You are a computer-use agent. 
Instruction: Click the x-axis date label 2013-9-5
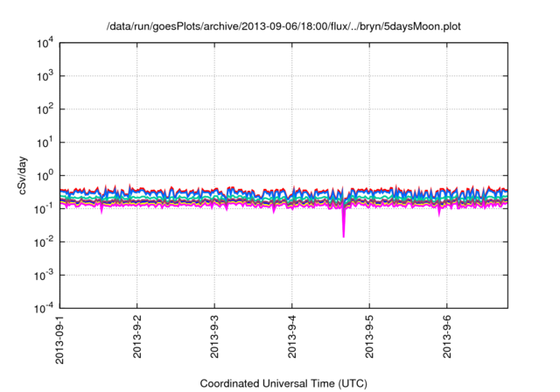click(369, 337)
